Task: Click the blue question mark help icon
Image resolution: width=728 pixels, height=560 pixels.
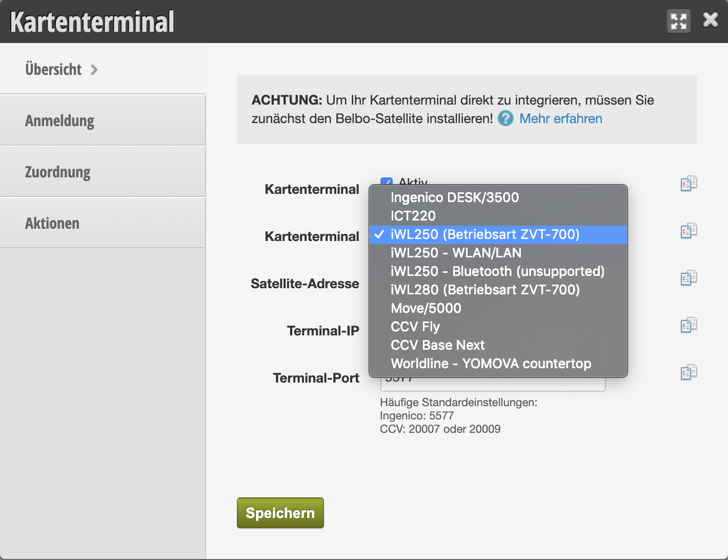Action: pos(505,118)
